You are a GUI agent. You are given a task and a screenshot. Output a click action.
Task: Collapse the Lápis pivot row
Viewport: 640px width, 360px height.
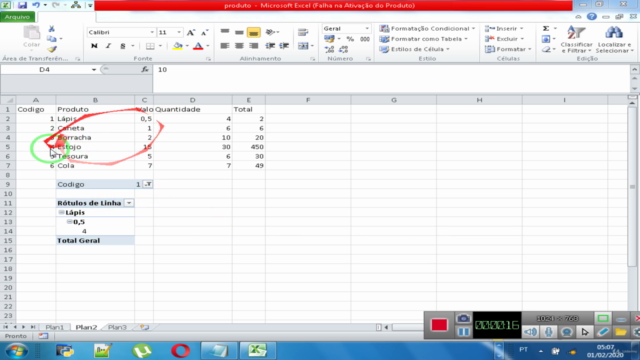coord(62,212)
